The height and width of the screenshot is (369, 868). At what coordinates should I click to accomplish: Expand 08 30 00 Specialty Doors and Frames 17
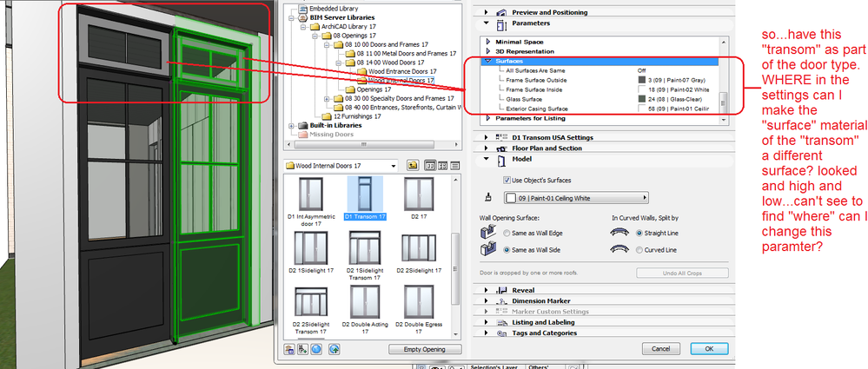tap(327, 98)
